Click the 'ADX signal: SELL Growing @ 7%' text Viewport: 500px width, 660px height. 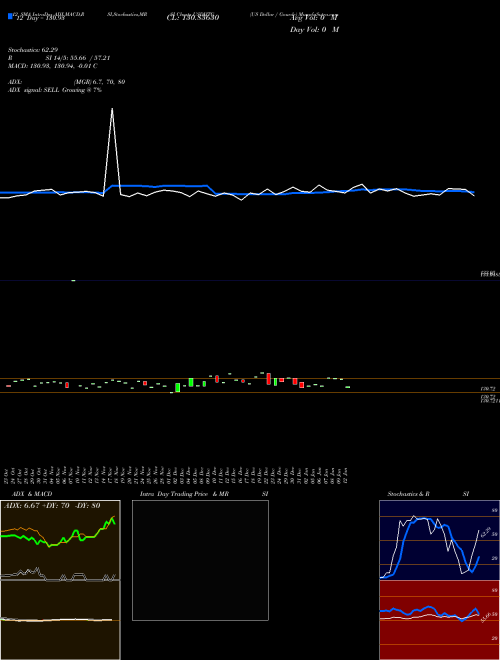pos(55,90)
